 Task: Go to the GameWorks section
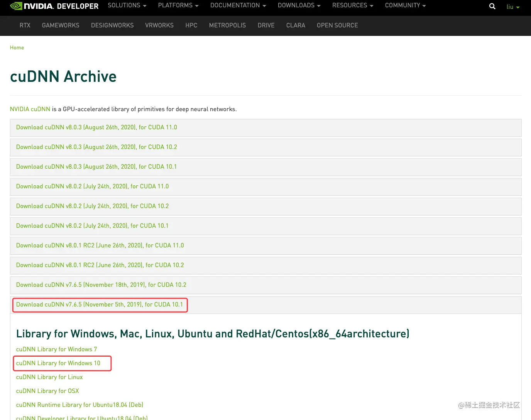(x=61, y=25)
